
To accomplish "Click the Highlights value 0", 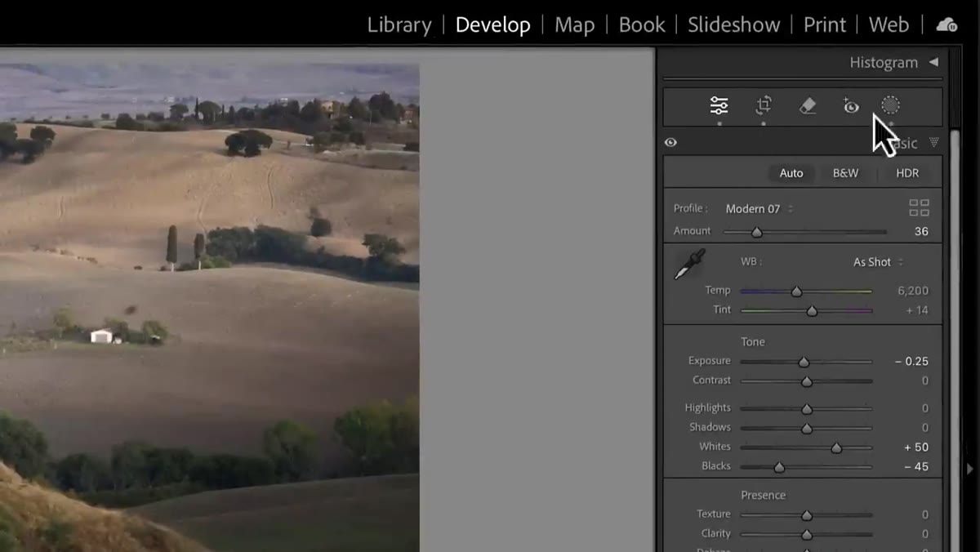I will (925, 407).
